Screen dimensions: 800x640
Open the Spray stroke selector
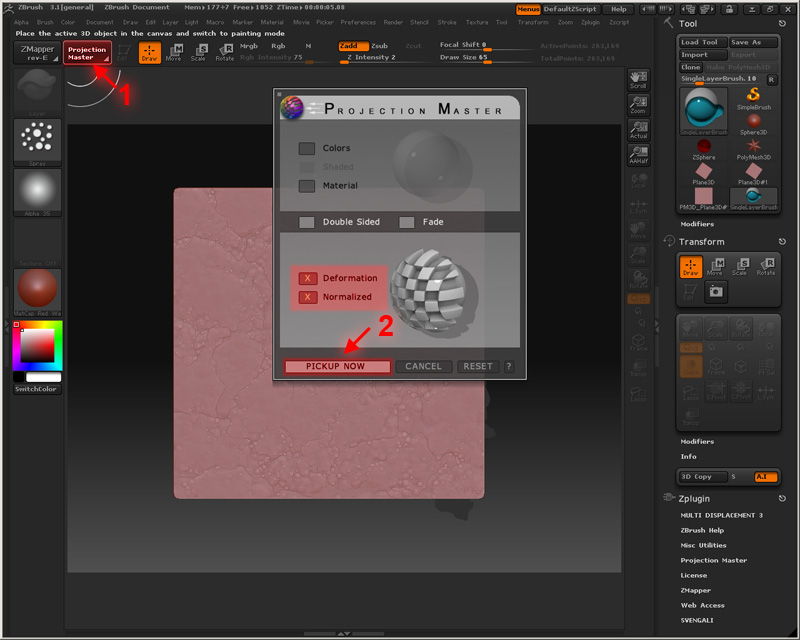[37, 142]
